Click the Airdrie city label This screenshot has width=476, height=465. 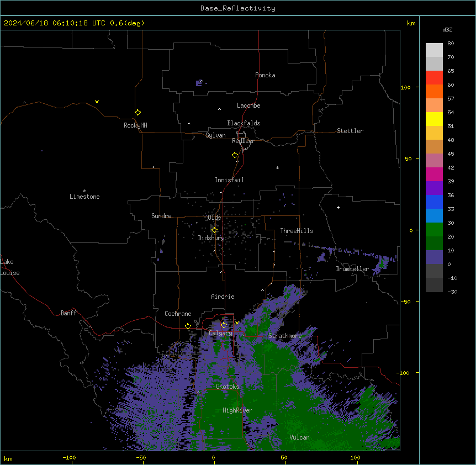tap(223, 297)
